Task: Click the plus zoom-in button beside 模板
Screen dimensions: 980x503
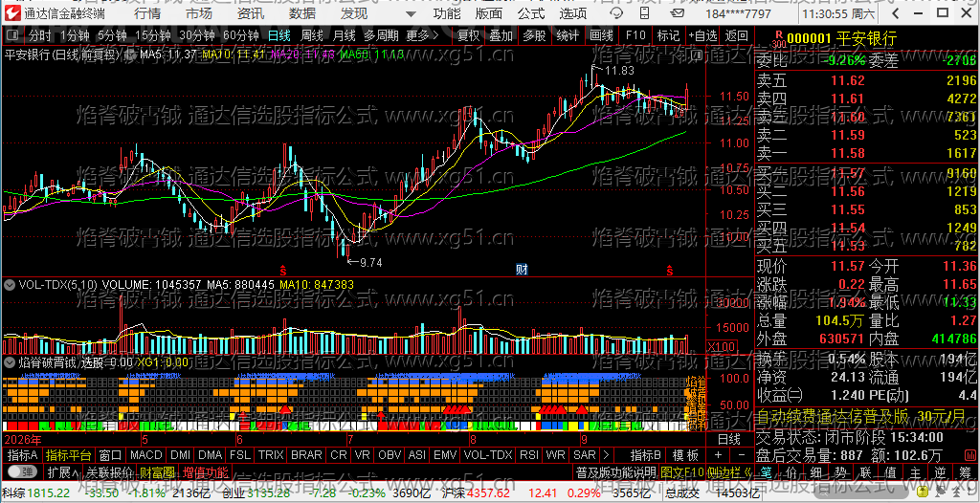Action: [x=718, y=455]
